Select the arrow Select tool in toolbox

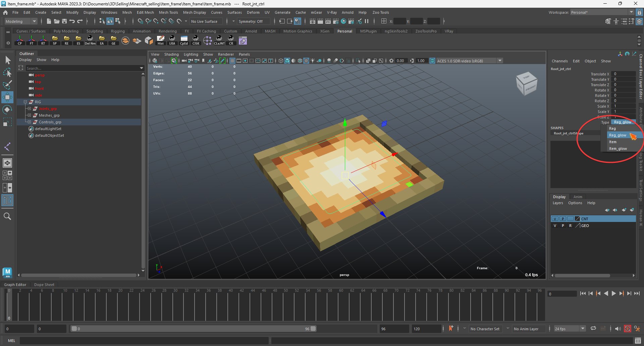tap(7, 60)
